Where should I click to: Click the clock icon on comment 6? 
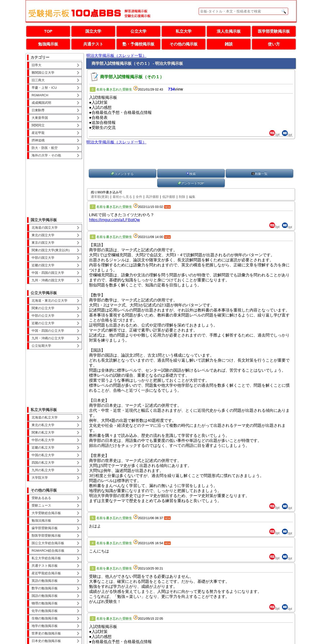tap(135, 236)
